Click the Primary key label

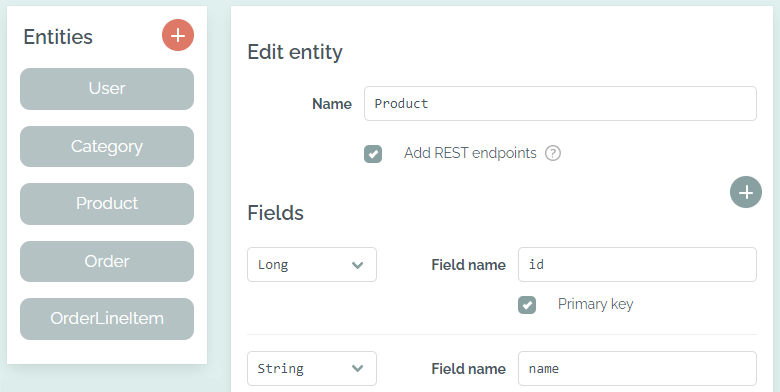[595, 304]
